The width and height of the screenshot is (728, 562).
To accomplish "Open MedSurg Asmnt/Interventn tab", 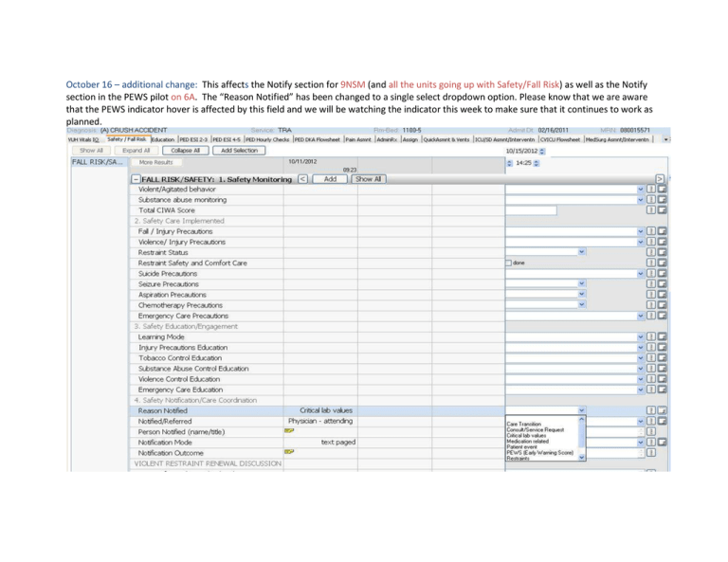I will pos(617,139).
